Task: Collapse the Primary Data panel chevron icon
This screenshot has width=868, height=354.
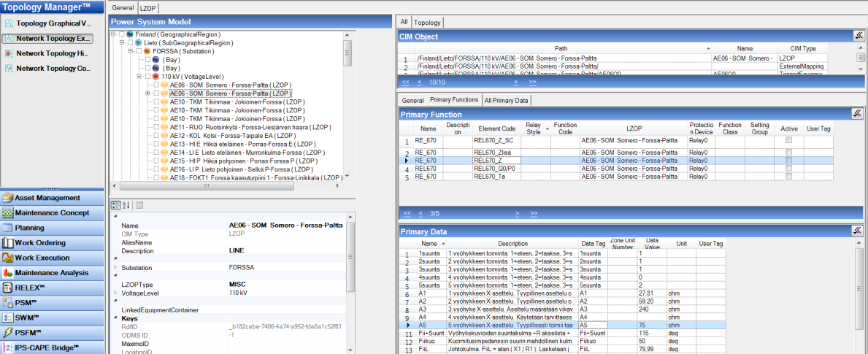Action: pos(857,231)
